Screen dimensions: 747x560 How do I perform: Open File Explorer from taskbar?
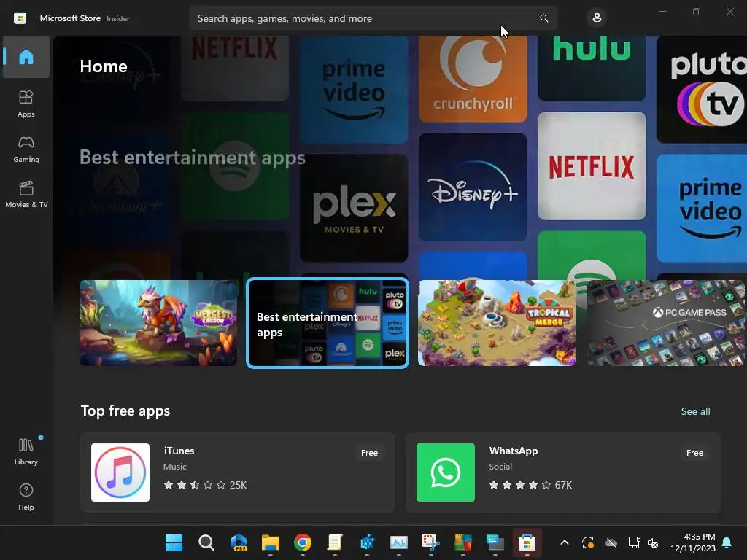click(x=271, y=542)
